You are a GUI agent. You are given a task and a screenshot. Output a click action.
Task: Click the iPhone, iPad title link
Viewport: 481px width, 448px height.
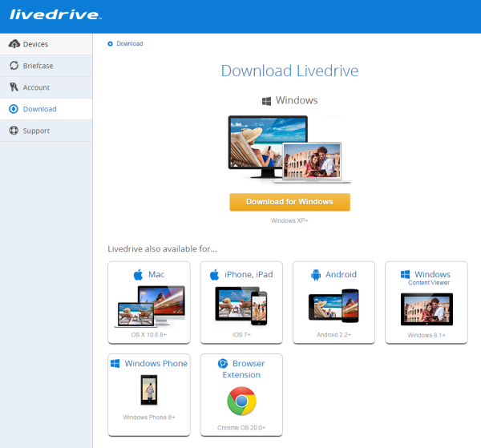point(249,274)
